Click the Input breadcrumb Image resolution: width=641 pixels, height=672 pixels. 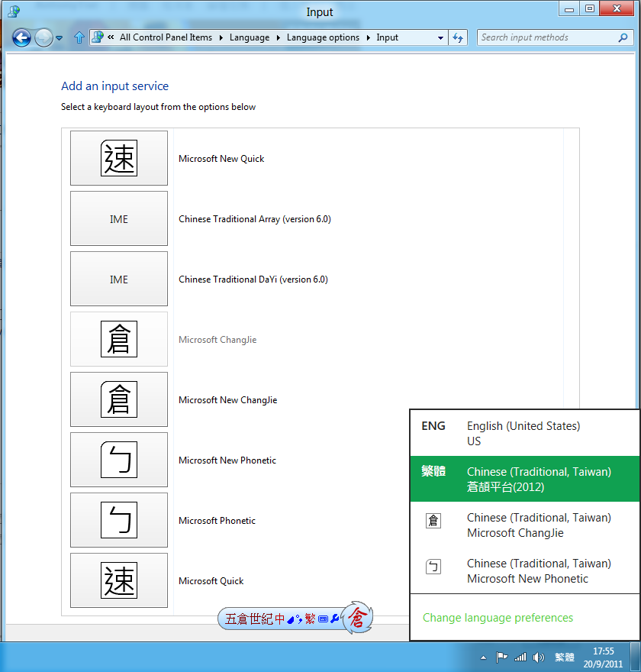point(387,37)
